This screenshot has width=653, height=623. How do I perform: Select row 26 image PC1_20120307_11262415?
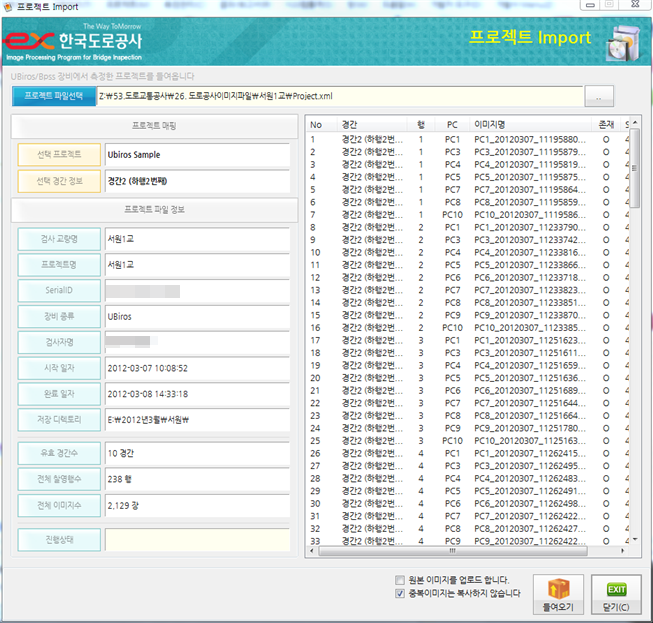pos(466,453)
